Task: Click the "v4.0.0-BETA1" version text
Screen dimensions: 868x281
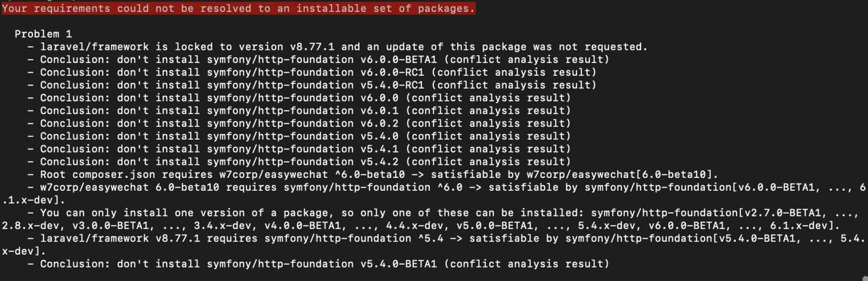Action: tap(302, 225)
